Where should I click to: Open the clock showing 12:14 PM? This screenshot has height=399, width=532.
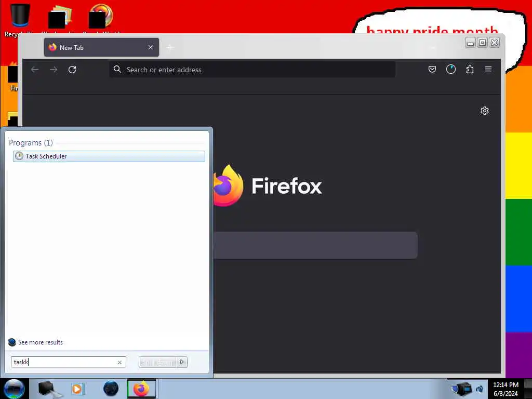pyautogui.click(x=506, y=389)
